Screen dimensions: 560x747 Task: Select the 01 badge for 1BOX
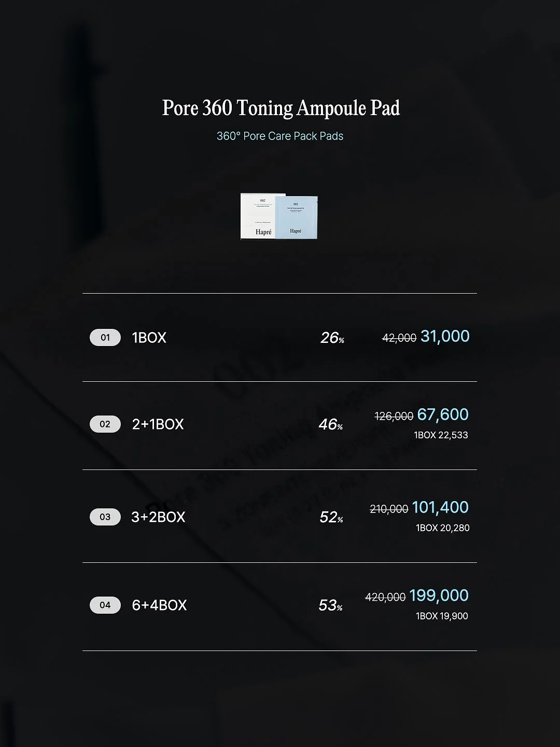[x=105, y=338]
